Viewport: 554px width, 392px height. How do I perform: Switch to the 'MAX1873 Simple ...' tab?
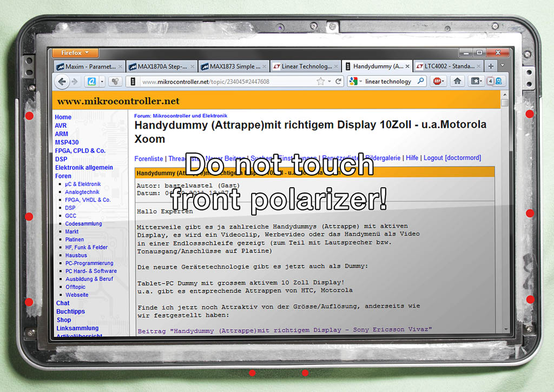[x=234, y=67]
